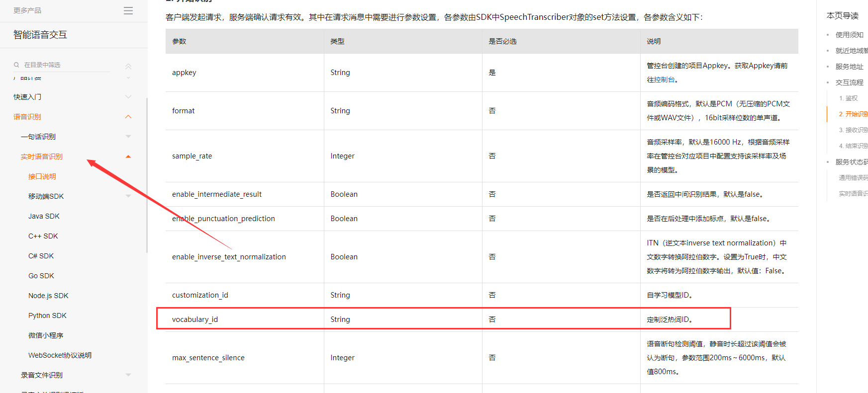Screen dimensions: 868x393
Task: Open the C# SDK page
Action: 41,256
